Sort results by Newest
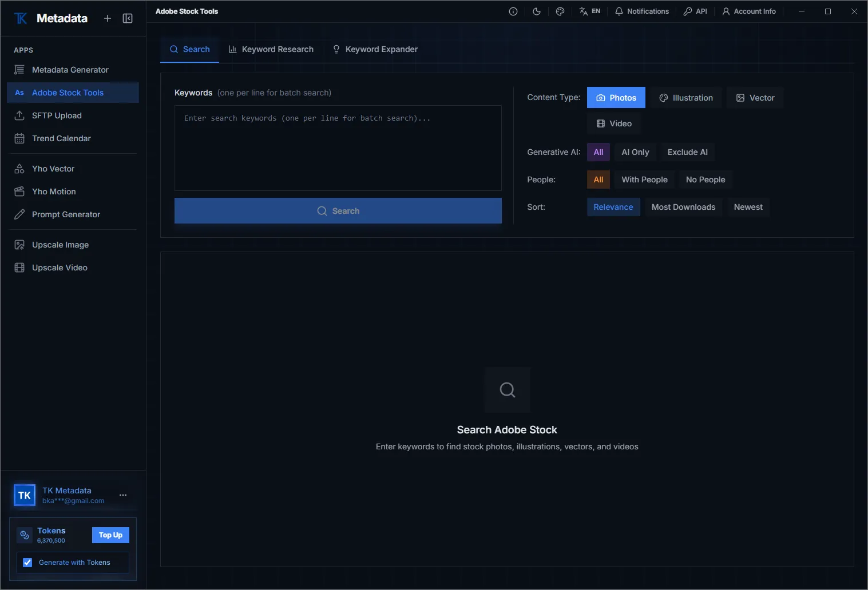 coord(748,207)
